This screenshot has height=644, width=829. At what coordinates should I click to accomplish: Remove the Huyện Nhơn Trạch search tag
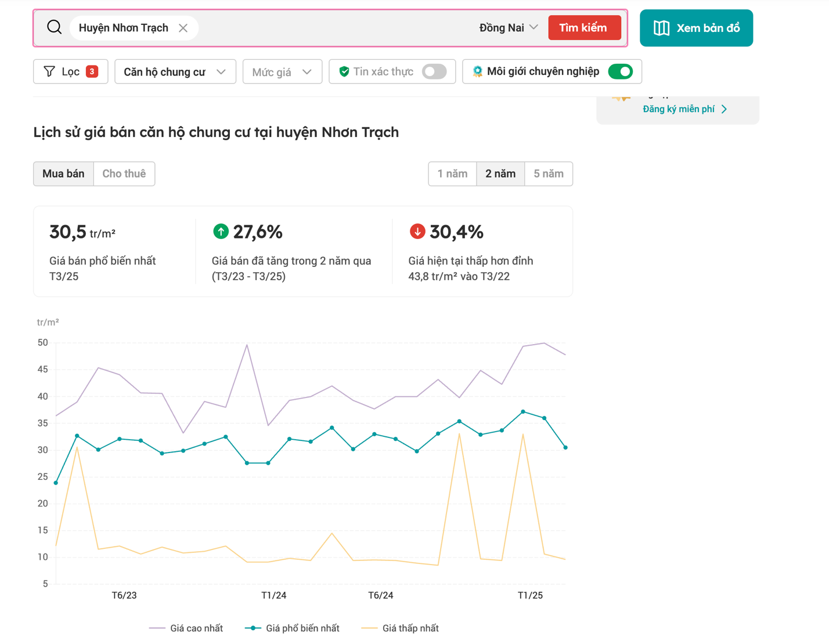point(183,28)
